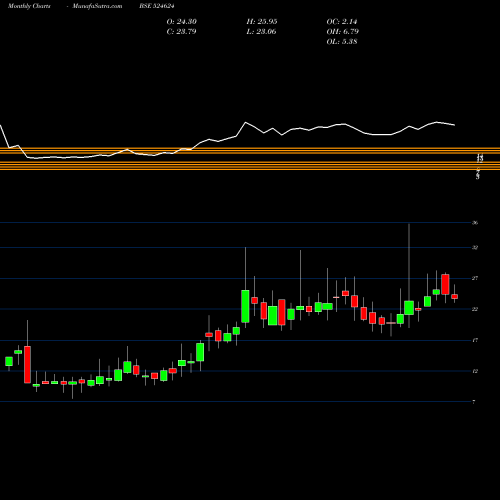Click the 12 price axis label
Image resolution: width=500 pixels, height=500 pixels.
[x=475, y=371]
